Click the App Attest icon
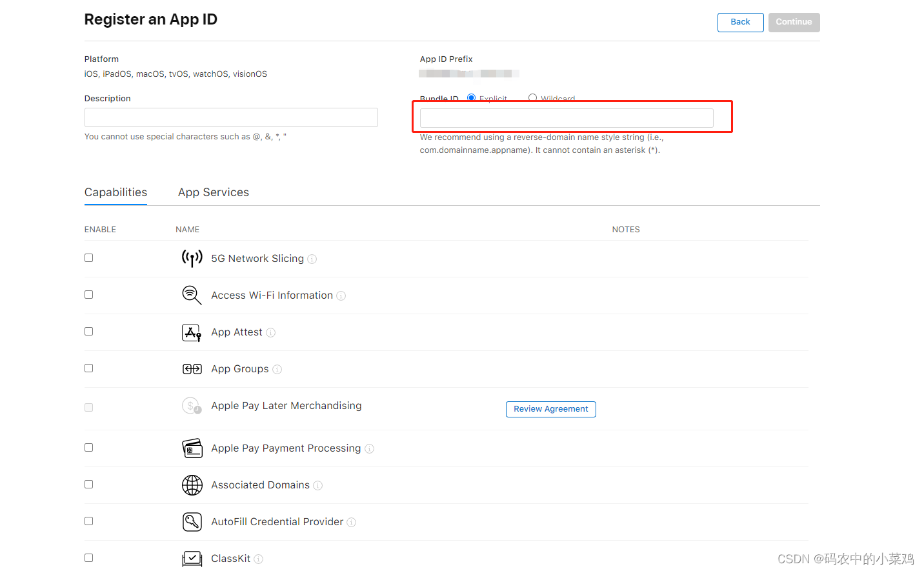924x571 pixels. tap(192, 332)
